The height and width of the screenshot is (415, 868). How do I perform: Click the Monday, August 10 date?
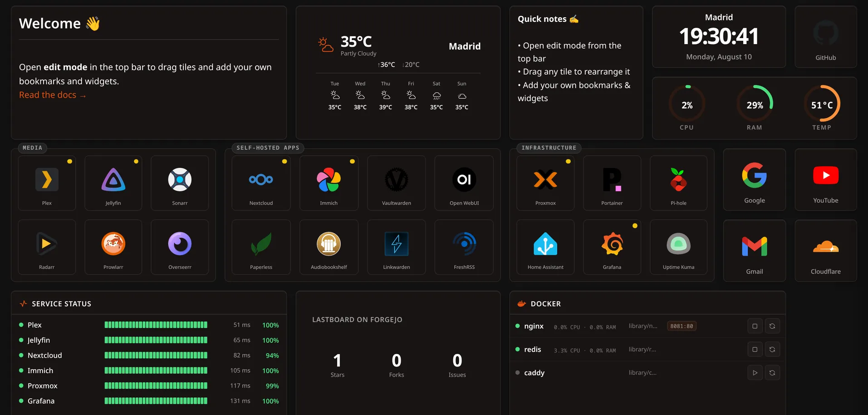click(719, 57)
